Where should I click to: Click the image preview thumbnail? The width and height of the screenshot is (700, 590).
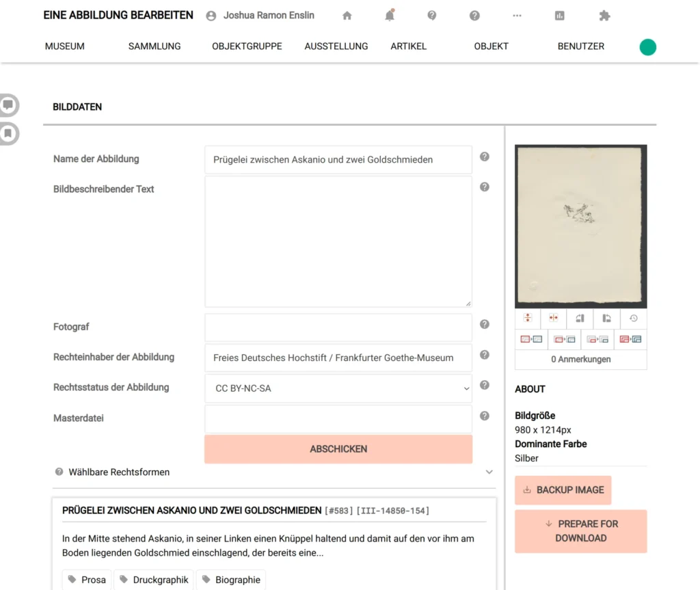tap(581, 226)
